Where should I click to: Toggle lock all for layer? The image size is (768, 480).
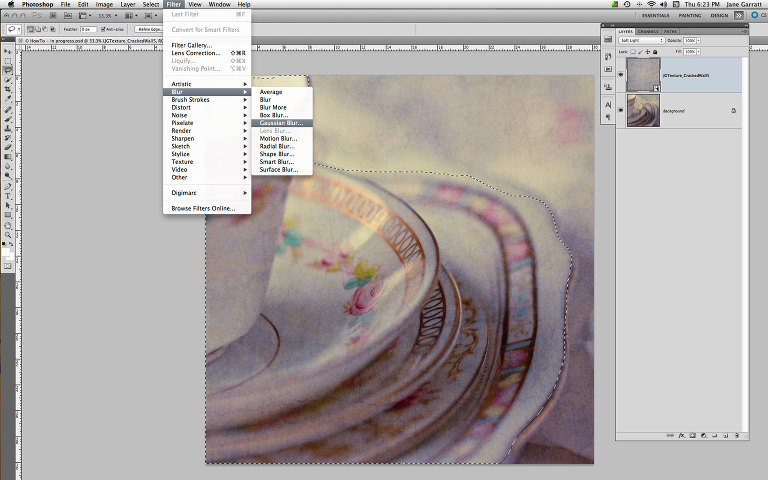pos(655,51)
